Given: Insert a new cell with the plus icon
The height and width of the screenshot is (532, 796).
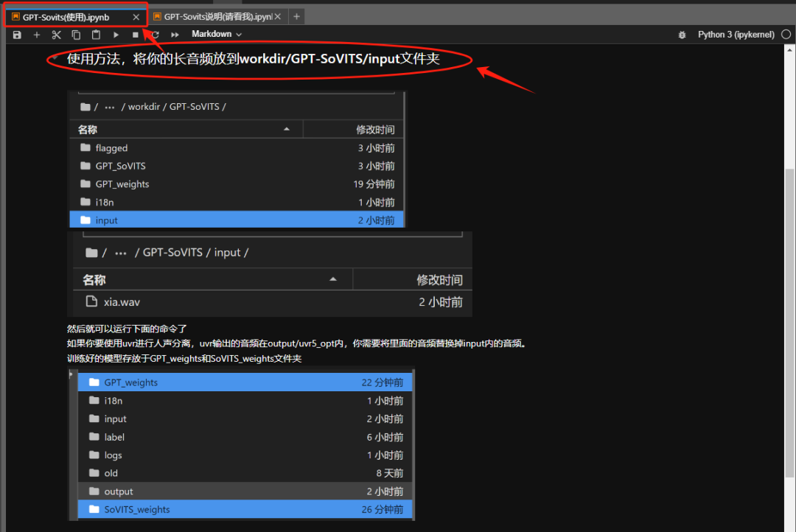Looking at the screenshot, I should pyautogui.click(x=37, y=35).
